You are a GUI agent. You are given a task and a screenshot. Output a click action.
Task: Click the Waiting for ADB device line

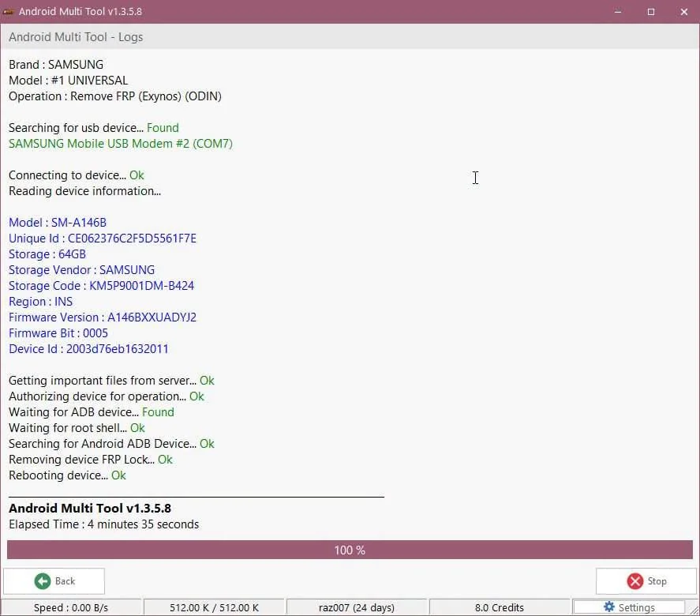pyautogui.click(x=92, y=412)
